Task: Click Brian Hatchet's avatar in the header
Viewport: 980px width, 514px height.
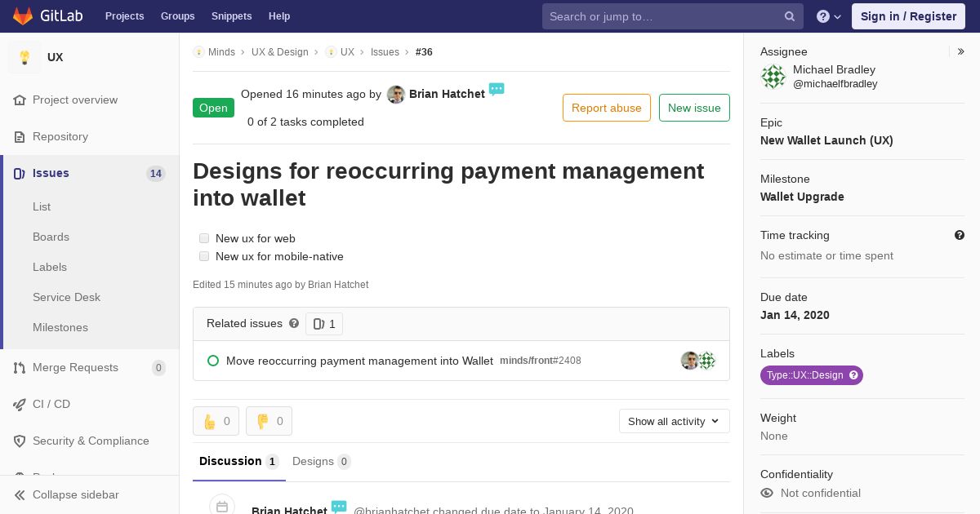Action: 396,95
